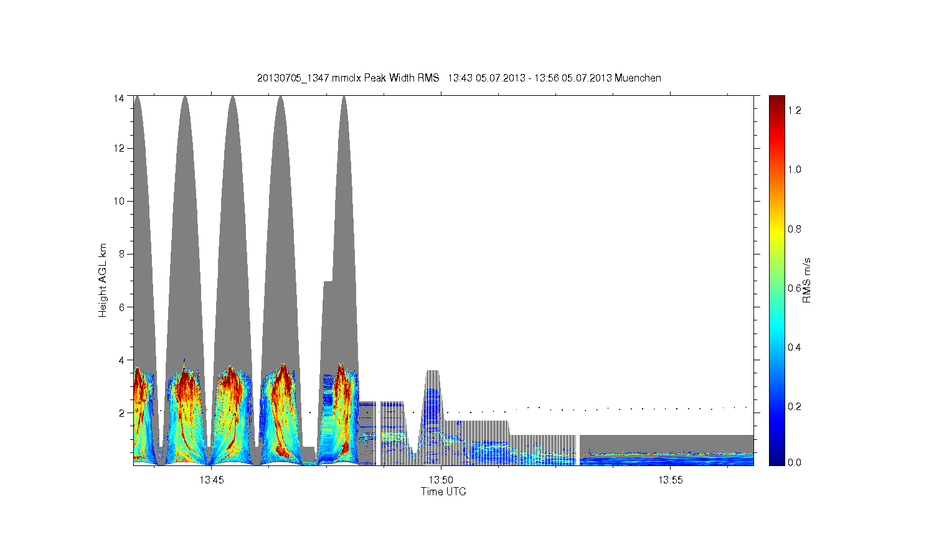Screen dimensions: 934x560
Task: Select the Time UTC axis title
Action: tap(443, 492)
